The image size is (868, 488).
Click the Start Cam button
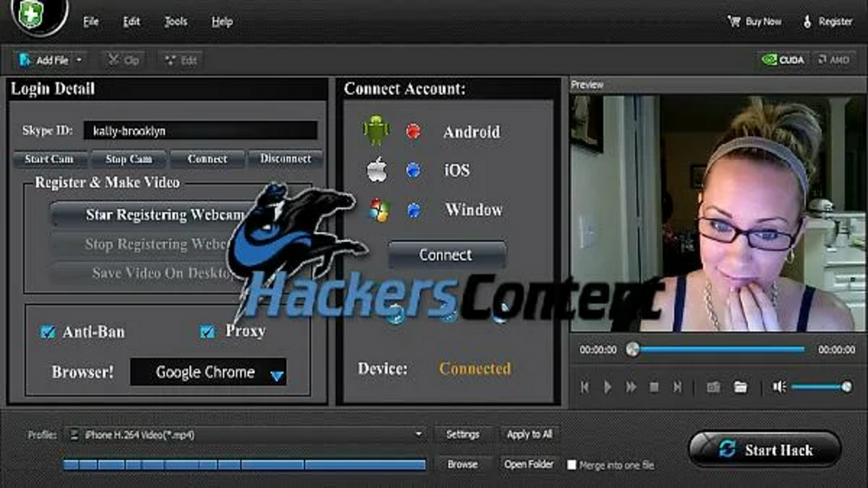click(x=49, y=159)
